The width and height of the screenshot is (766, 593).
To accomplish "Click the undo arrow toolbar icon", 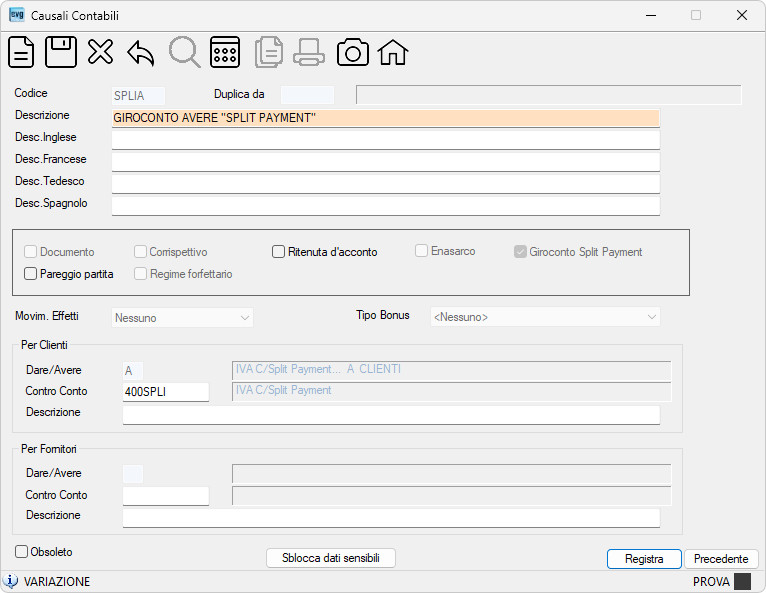I will click(141, 53).
